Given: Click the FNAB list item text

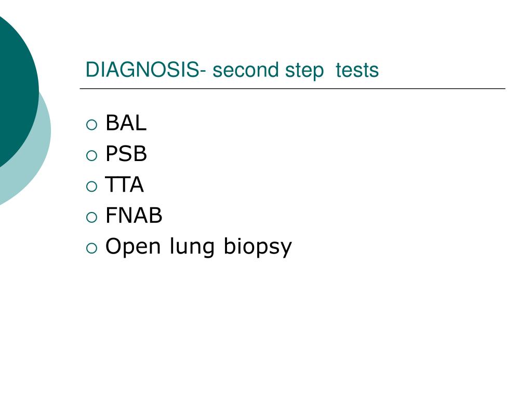Looking at the screenshot, I should [134, 215].
